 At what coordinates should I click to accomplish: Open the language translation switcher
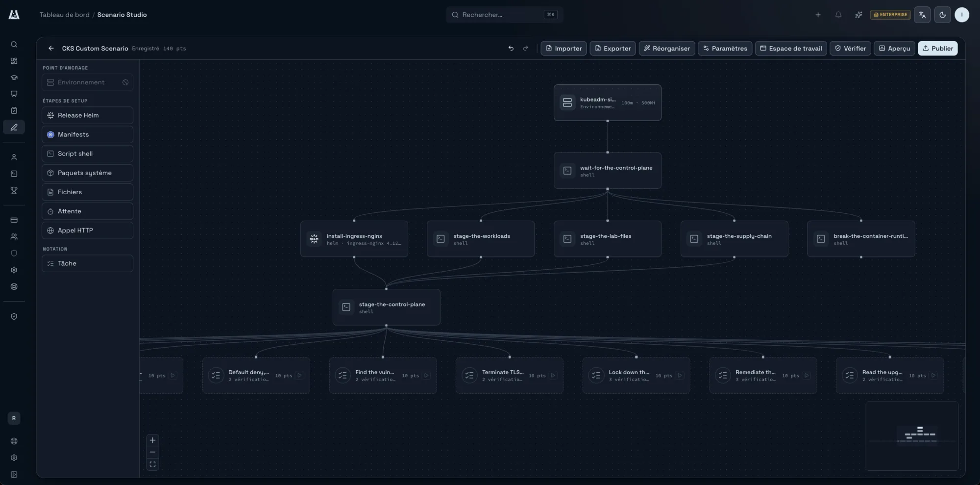(x=922, y=15)
